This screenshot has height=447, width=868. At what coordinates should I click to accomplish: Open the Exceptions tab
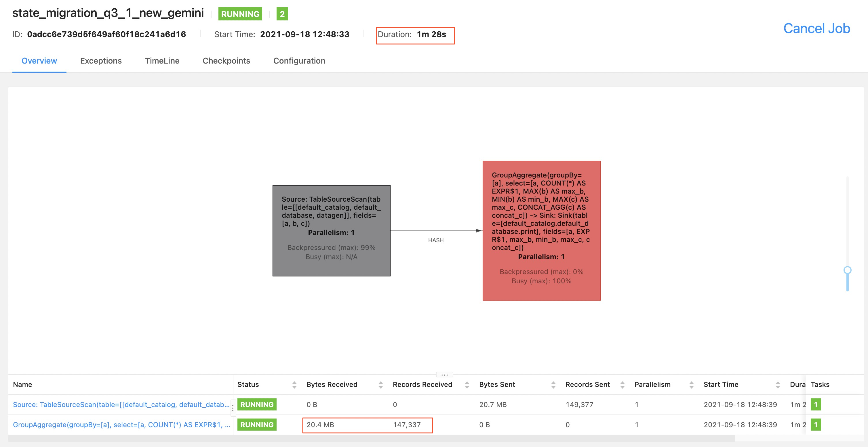tap(101, 61)
